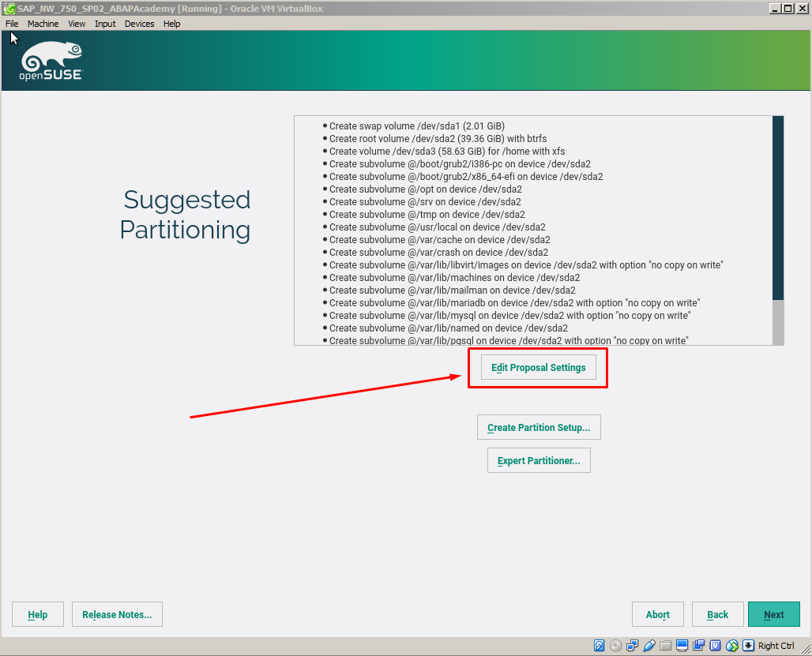Proceed with the Next button
The height and width of the screenshot is (656, 812).
click(773, 614)
